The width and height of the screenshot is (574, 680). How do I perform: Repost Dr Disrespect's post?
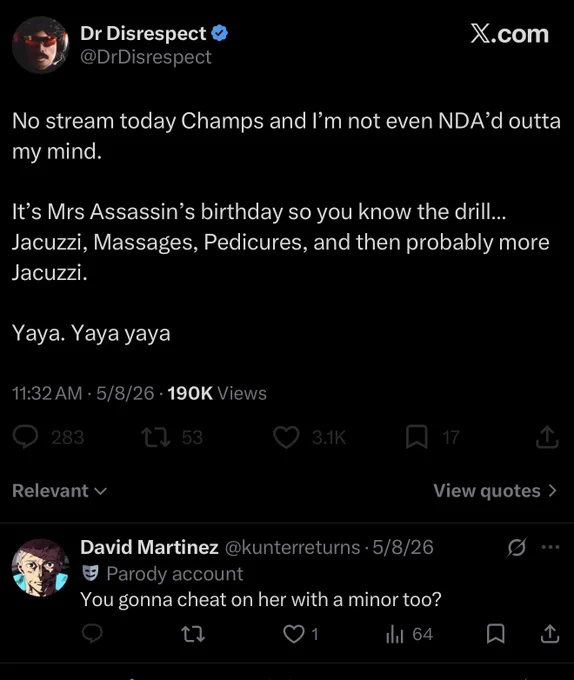[157, 437]
